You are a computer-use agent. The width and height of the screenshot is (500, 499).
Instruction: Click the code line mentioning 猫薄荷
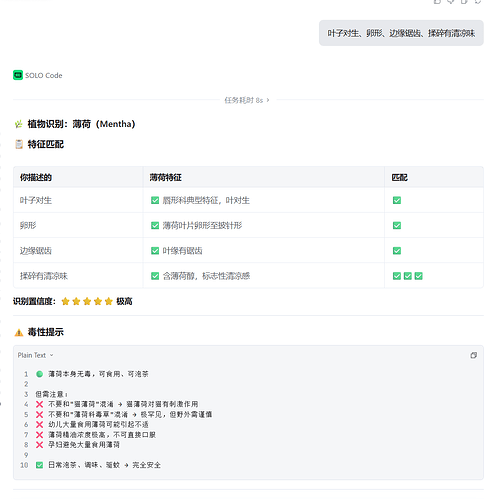117,404
